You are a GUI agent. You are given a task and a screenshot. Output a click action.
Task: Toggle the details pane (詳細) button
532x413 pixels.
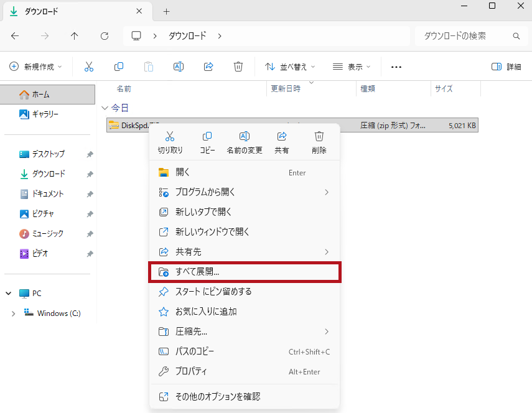(506, 67)
